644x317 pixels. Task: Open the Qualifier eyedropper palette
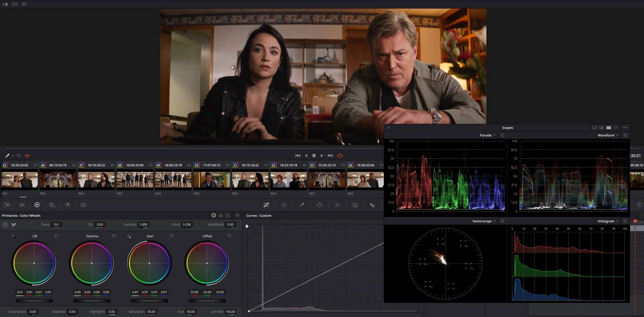tap(302, 205)
